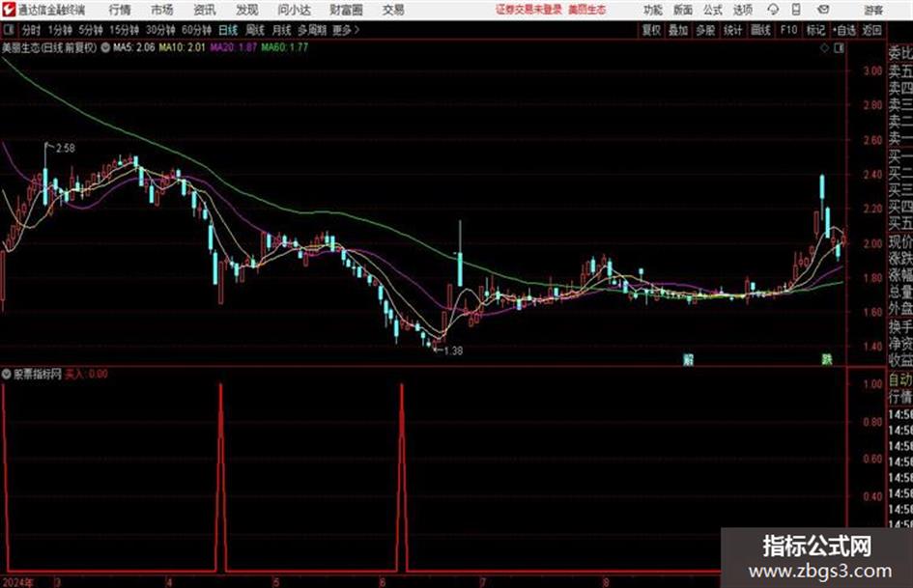The width and height of the screenshot is (913, 588).
Task: Click the MA5: 2.06 indicator value
Action: click(x=134, y=47)
